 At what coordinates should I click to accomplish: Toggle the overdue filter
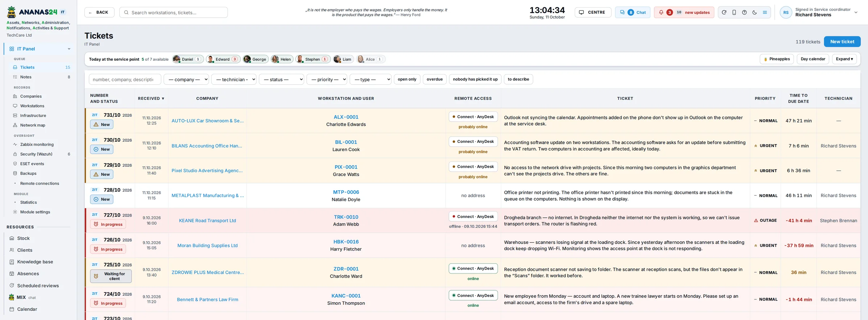(434, 79)
